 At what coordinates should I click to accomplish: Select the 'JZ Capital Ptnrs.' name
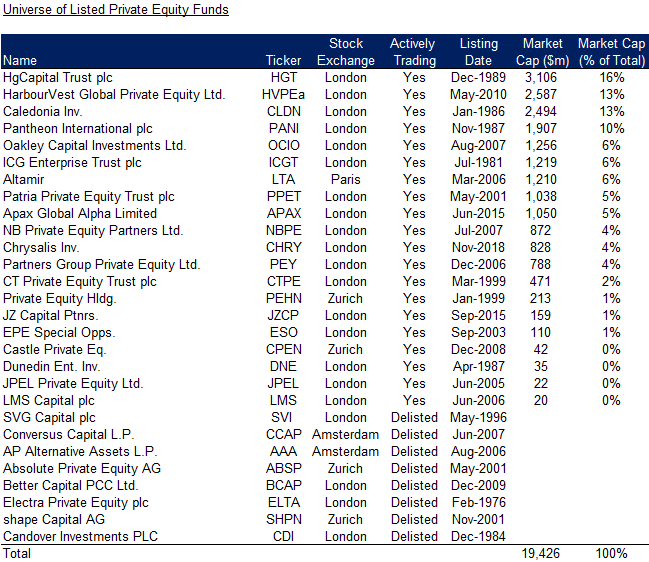[x=50, y=315]
